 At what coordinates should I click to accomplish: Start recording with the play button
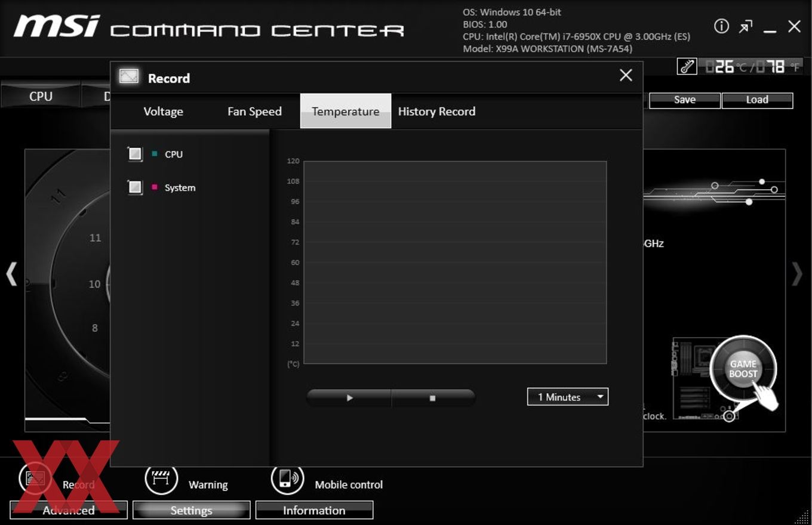point(349,398)
